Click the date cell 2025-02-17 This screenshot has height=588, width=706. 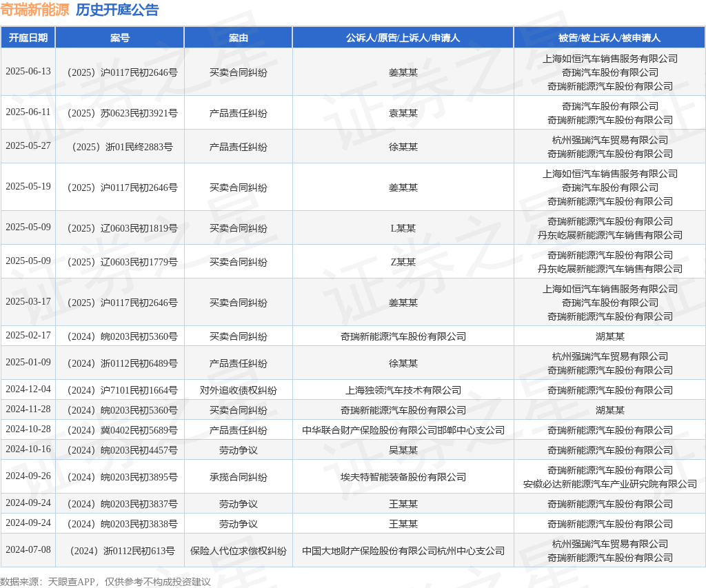point(28,336)
